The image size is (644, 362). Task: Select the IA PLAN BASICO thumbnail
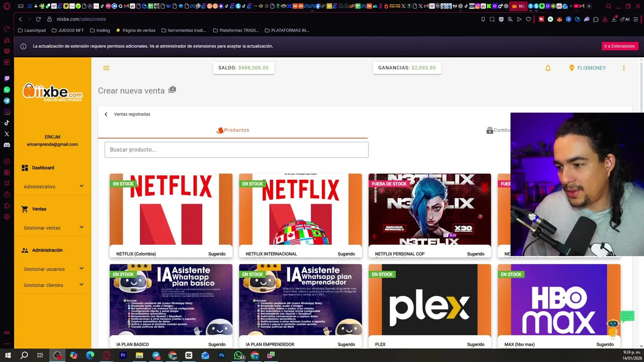(171, 300)
